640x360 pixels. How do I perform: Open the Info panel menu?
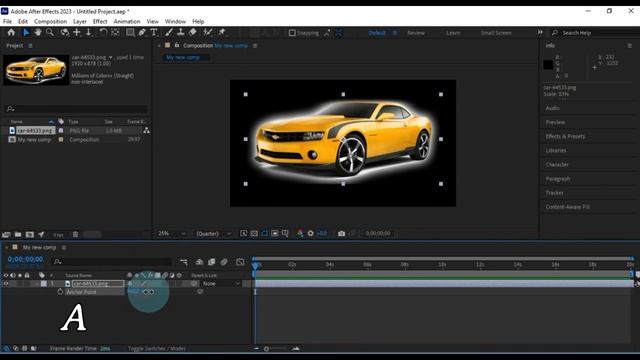629,46
